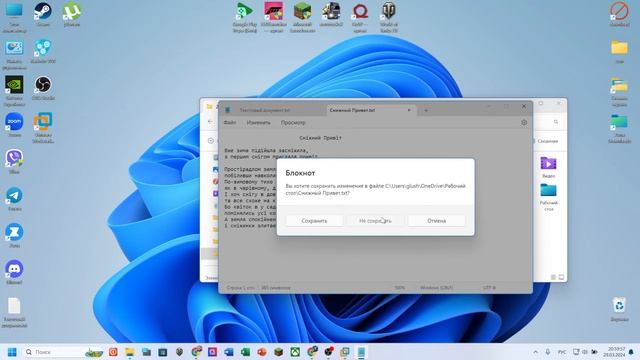This screenshot has height=360, width=640.
Task: Open Google Play Games desktop icon
Action: pos(245,17)
